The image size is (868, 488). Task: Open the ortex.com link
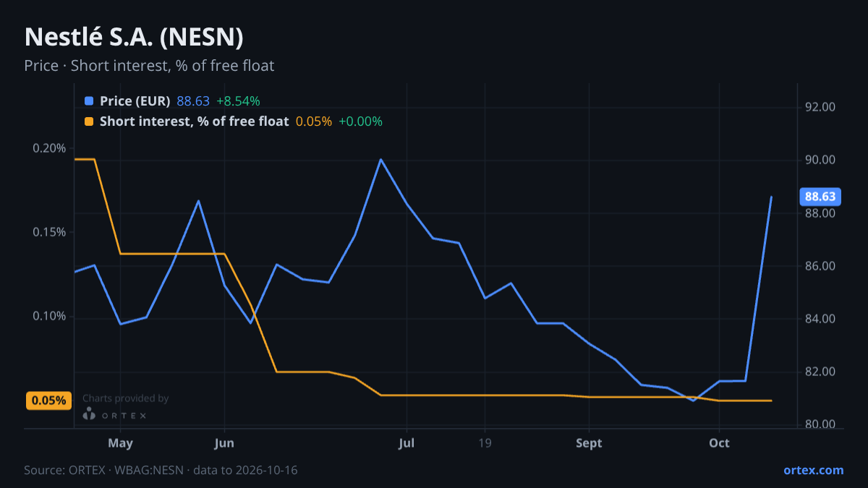tap(813, 470)
